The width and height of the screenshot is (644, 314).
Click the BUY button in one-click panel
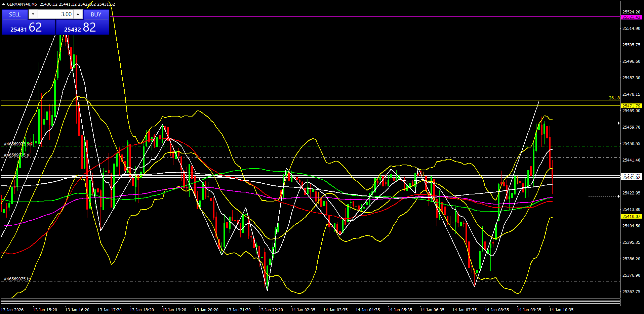tap(96, 14)
